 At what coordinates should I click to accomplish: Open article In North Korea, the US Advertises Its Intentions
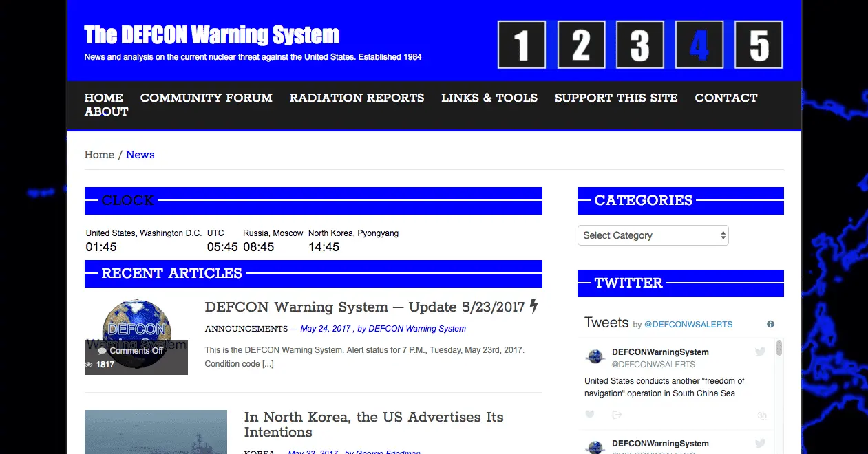(374, 424)
